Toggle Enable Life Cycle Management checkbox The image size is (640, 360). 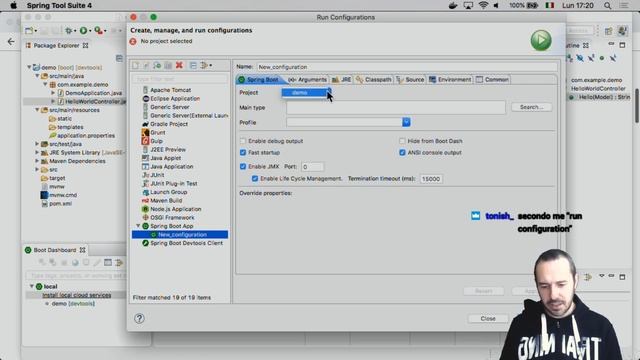coord(255,178)
